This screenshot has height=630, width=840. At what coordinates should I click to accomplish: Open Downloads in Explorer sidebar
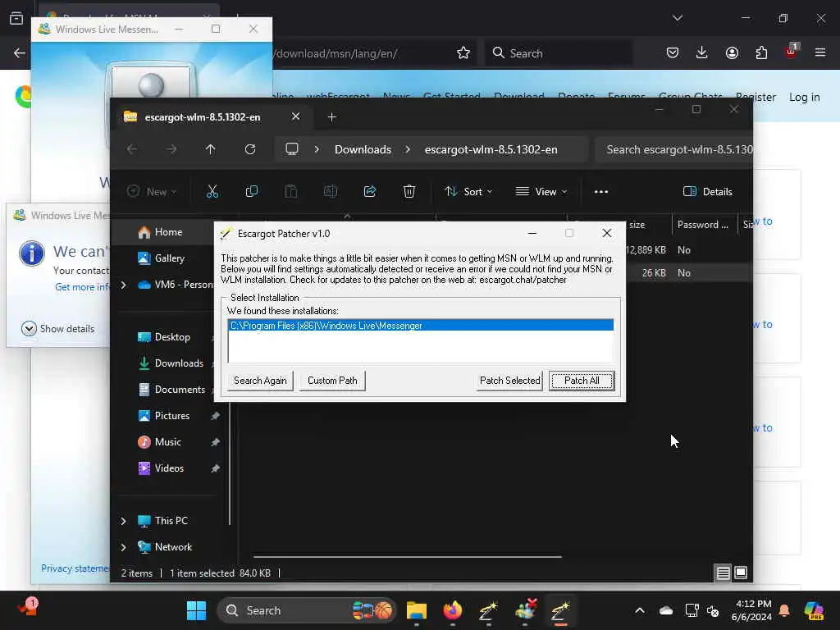pyautogui.click(x=179, y=363)
